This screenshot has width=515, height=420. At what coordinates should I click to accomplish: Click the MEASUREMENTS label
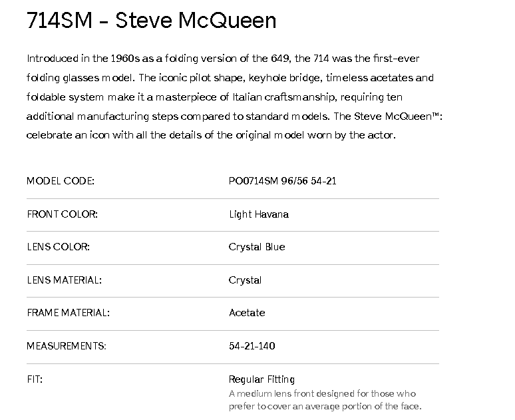click(x=67, y=346)
